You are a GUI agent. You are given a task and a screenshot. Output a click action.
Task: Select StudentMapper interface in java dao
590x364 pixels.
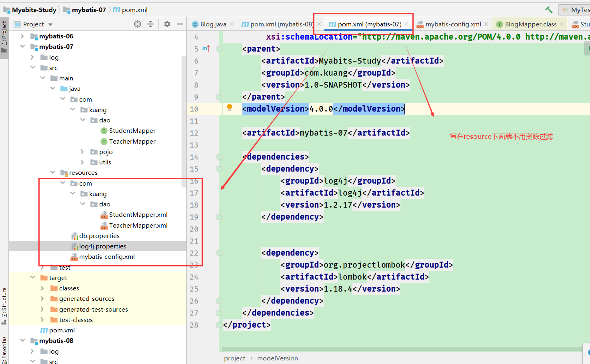pyautogui.click(x=132, y=131)
